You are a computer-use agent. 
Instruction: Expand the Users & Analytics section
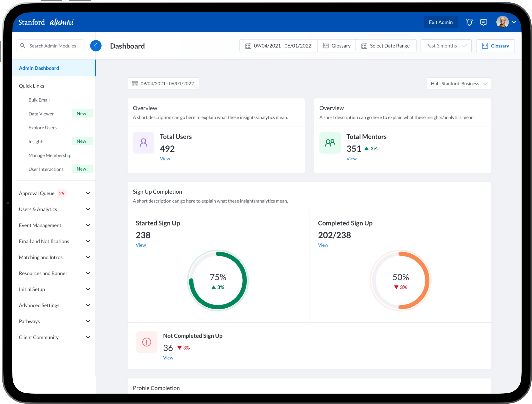(x=88, y=209)
